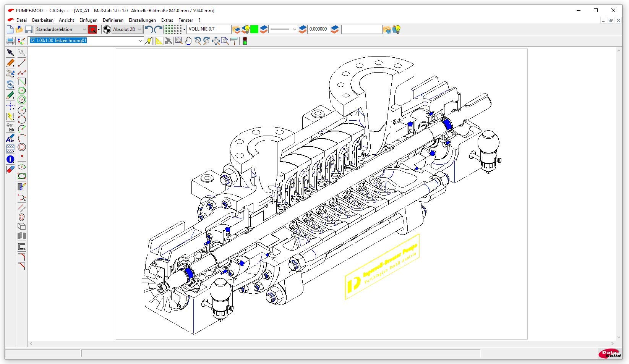This screenshot has height=364, width=629.
Task: Open the Ansicht menu
Action: (x=66, y=20)
